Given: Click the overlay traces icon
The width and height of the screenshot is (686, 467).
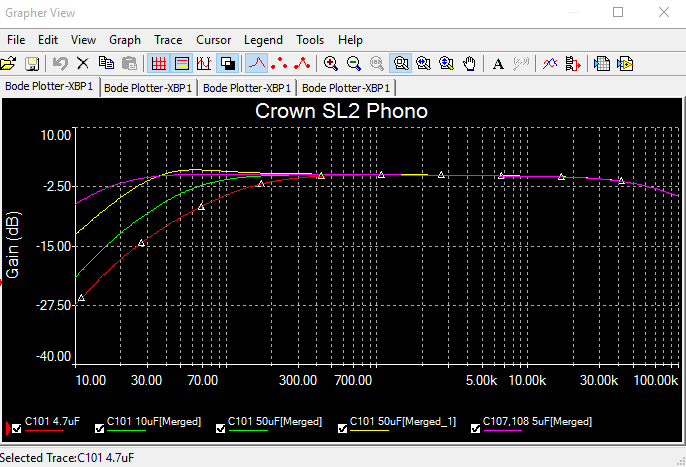Looking at the screenshot, I should coord(550,63).
